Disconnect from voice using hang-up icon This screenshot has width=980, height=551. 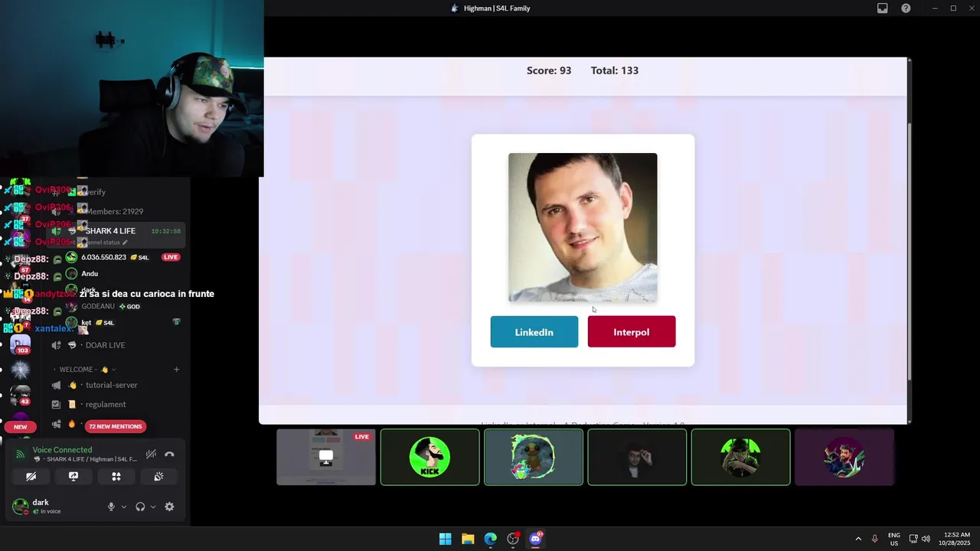[x=169, y=455]
